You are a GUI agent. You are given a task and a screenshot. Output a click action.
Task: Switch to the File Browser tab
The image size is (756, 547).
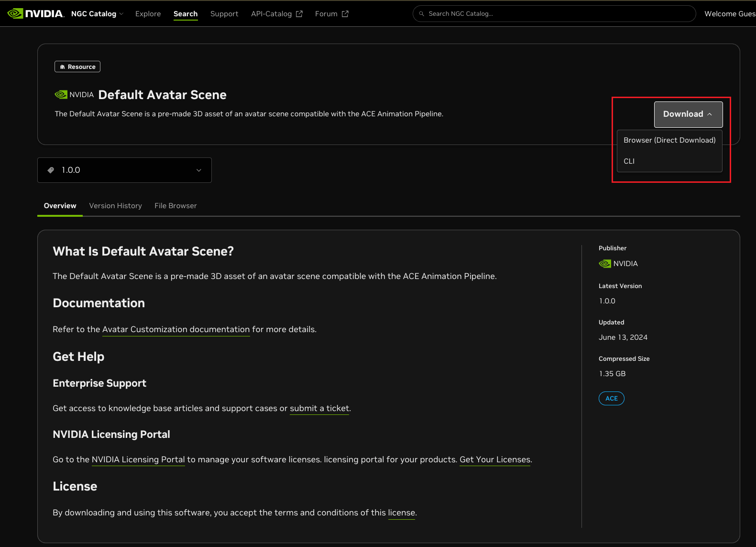(x=175, y=206)
